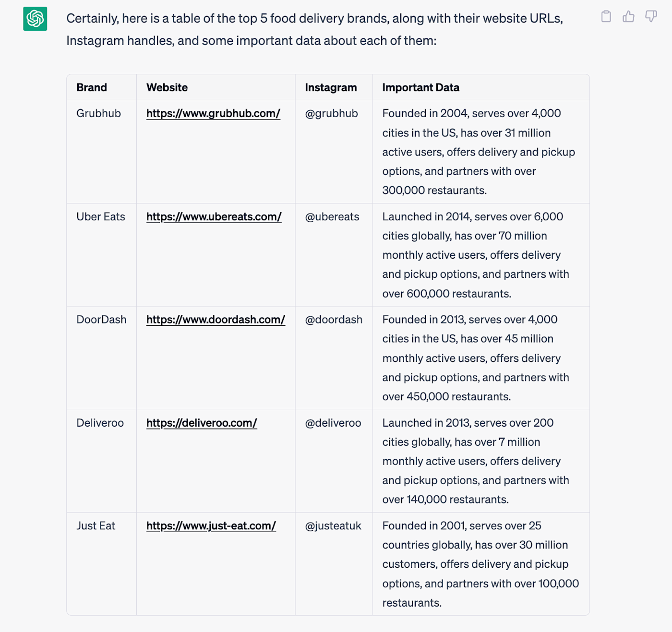The height and width of the screenshot is (632, 672).
Task: Give thumbs down to the response
Action: point(651,17)
